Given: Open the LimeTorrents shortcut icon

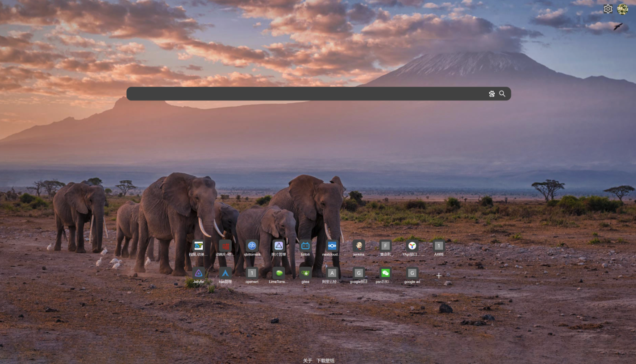Looking at the screenshot, I should point(279,273).
